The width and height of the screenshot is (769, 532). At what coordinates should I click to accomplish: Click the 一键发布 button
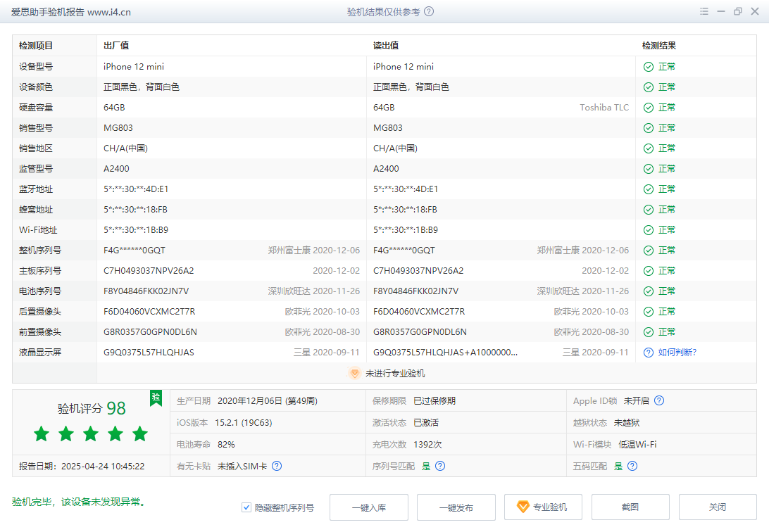point(456,507)
